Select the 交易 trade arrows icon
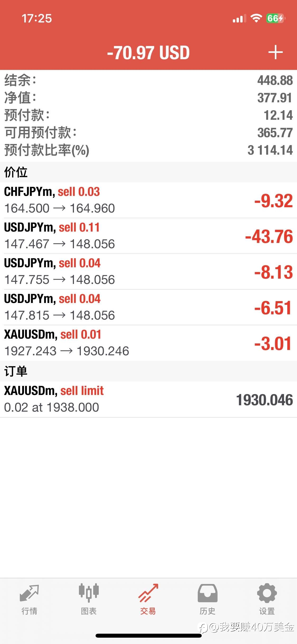This screenshot has width=297, height=644. [x=148, y=593]
